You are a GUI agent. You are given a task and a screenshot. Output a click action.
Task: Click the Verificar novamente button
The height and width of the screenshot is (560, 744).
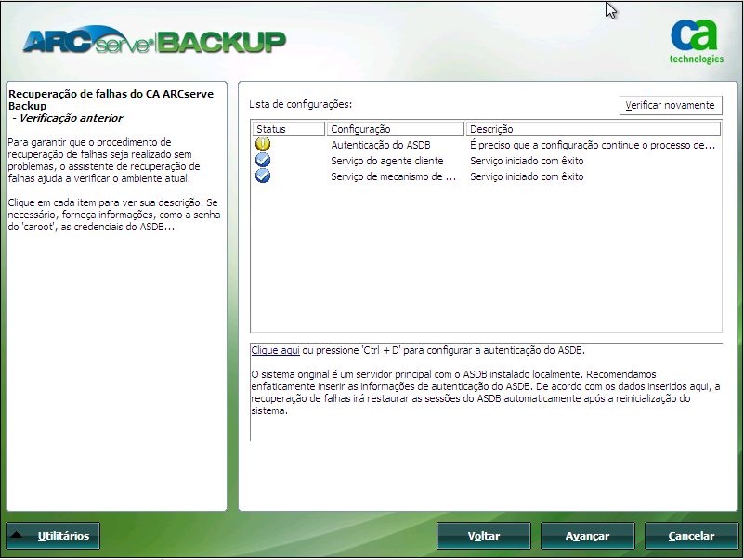(671, 105)
